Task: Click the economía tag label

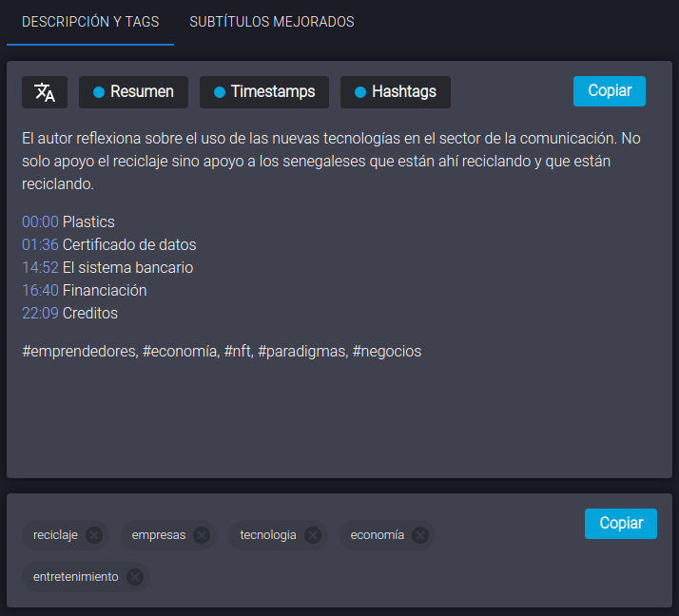Action: click(378, 535)
